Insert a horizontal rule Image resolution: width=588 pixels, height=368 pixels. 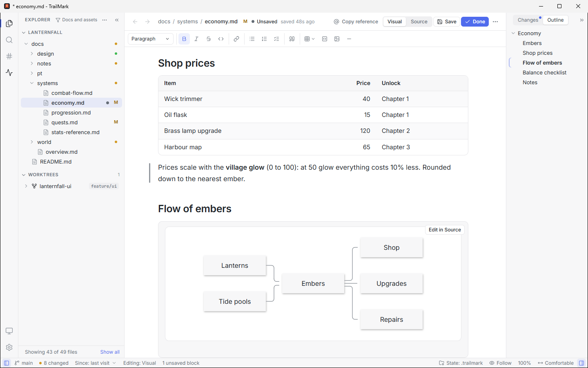[x=349, y=39]
